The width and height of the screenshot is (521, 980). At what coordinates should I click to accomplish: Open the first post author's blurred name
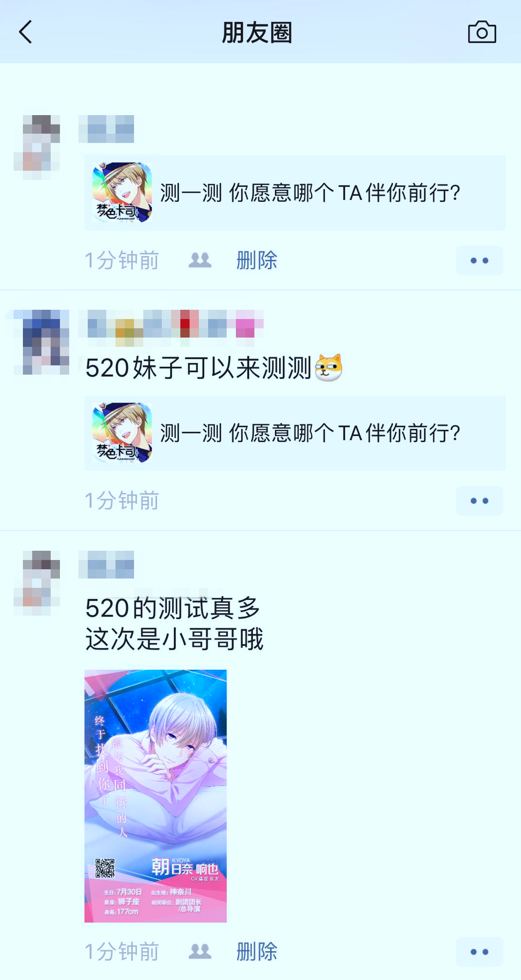[x=106, y=129]
